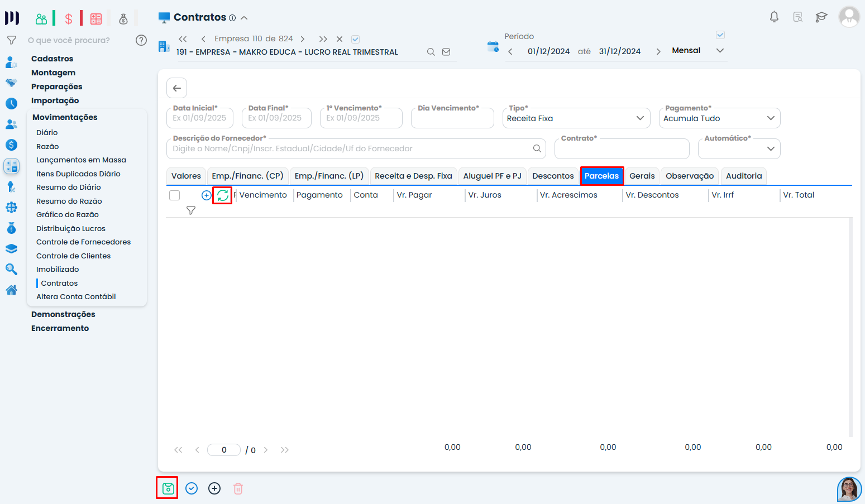
Task: Expand the Pagamento dropdown Acumula Tudo
Action: coord(719,118)
